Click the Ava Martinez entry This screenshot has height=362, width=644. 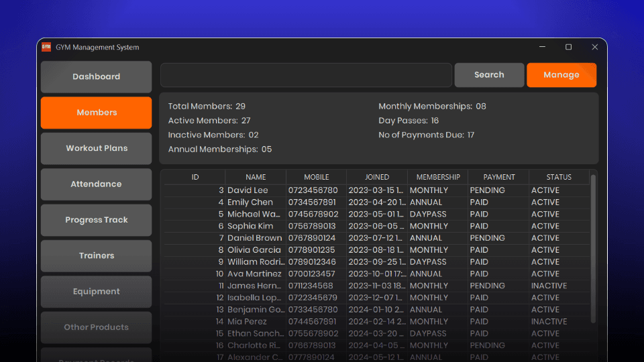tap(376, 274)
